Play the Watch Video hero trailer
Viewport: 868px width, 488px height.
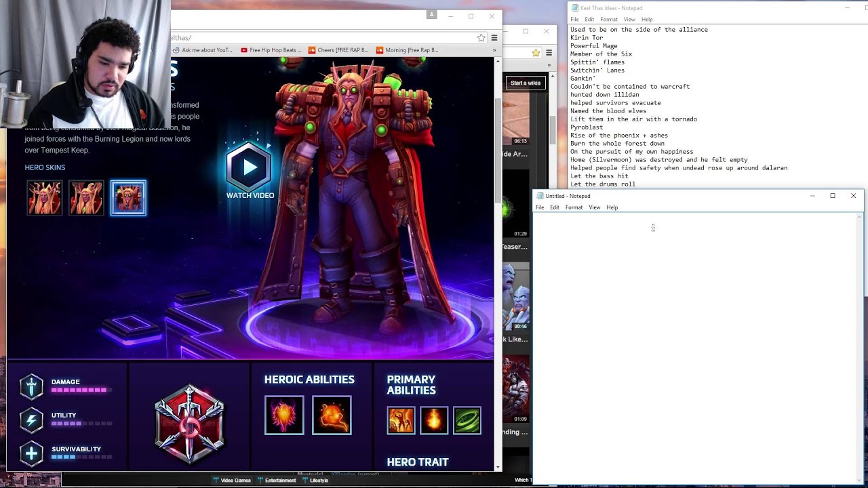click(x=250, y=167)
